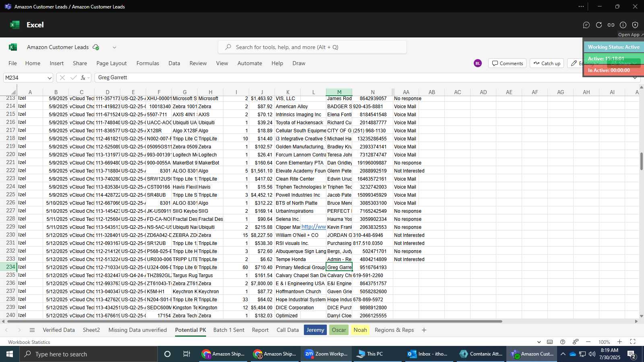Open the File menu
The height and width of the screenshot is (362, 644).
pos(13,63)
